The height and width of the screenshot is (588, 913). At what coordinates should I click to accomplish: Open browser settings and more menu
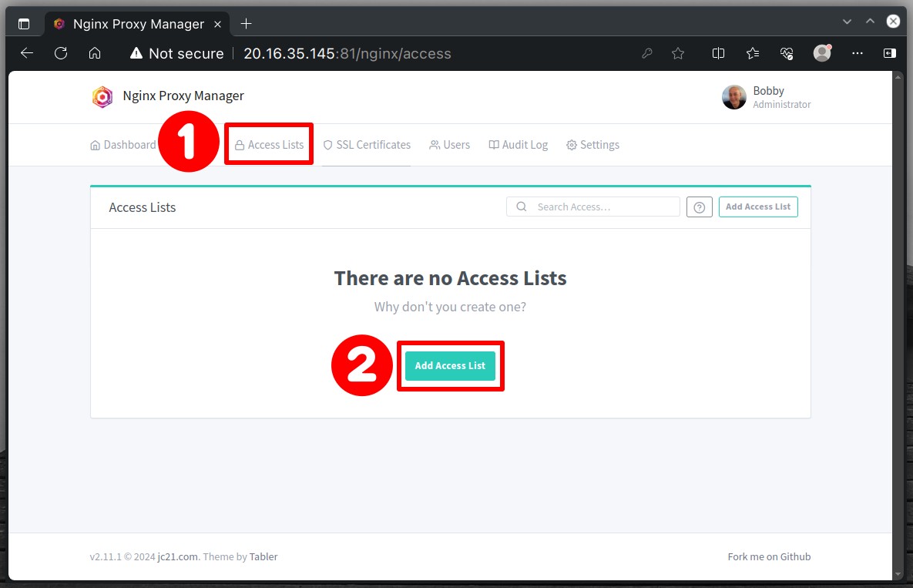857,53
